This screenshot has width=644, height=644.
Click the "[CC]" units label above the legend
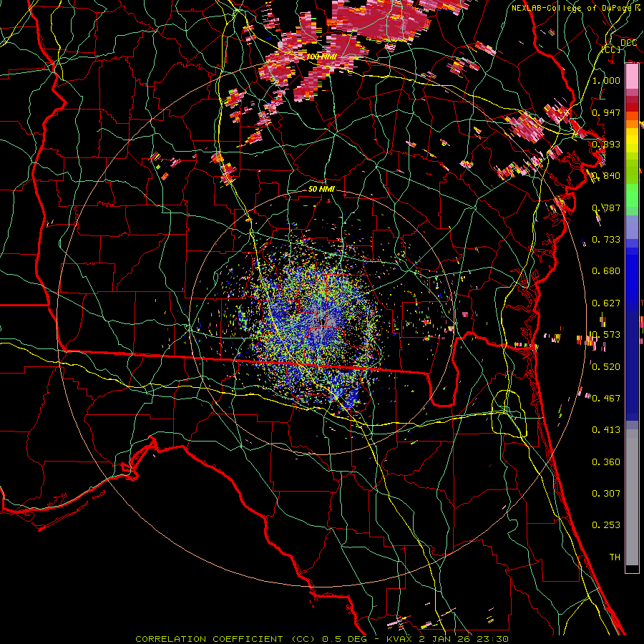point(611,49)
